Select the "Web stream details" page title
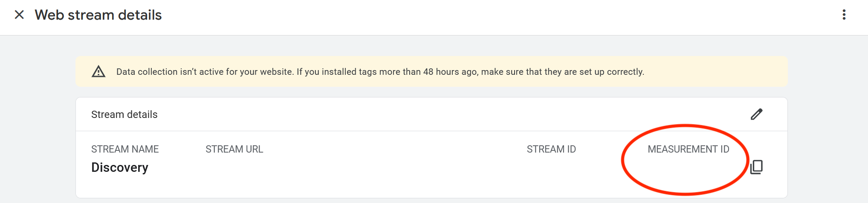 (98, 15)
